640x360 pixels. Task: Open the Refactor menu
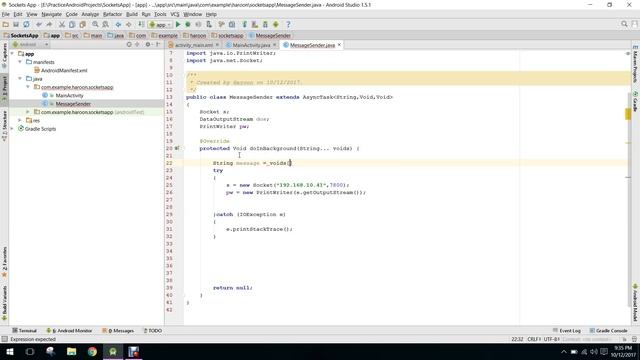pos(112,14)
